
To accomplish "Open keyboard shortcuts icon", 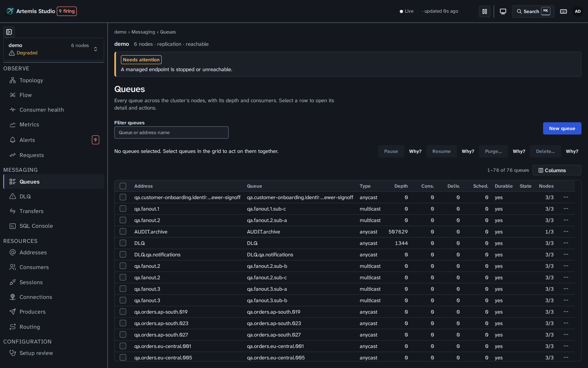I will (x=563, y=11).
